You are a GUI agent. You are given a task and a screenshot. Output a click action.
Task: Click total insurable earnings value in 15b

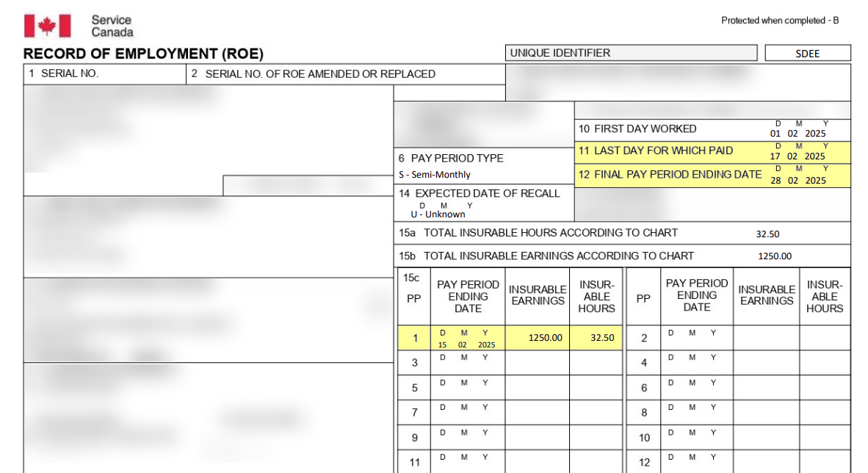775,256
